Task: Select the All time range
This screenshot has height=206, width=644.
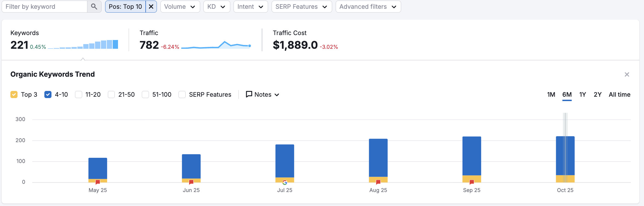Action: 619,95
